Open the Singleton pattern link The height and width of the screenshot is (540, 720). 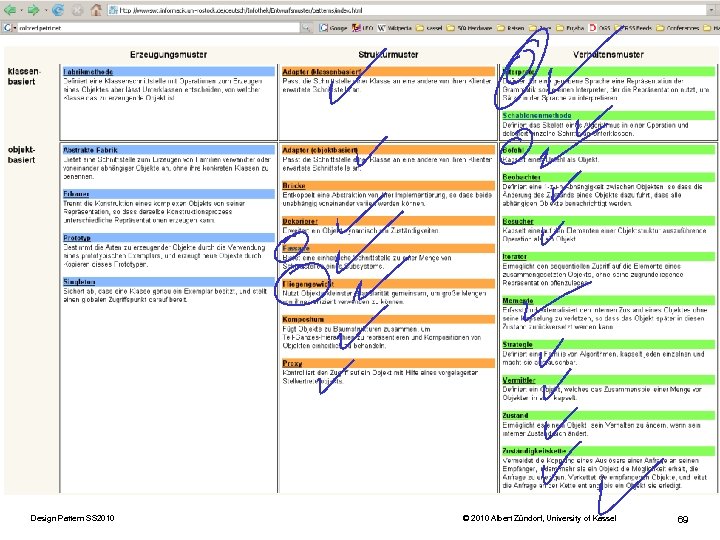click(79, 282)
